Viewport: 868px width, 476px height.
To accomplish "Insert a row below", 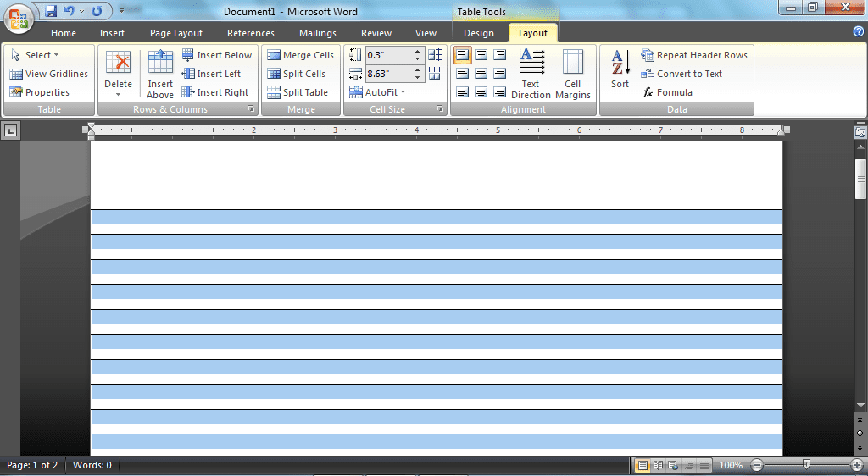I will pyautogui.click(x=217, y=55).
